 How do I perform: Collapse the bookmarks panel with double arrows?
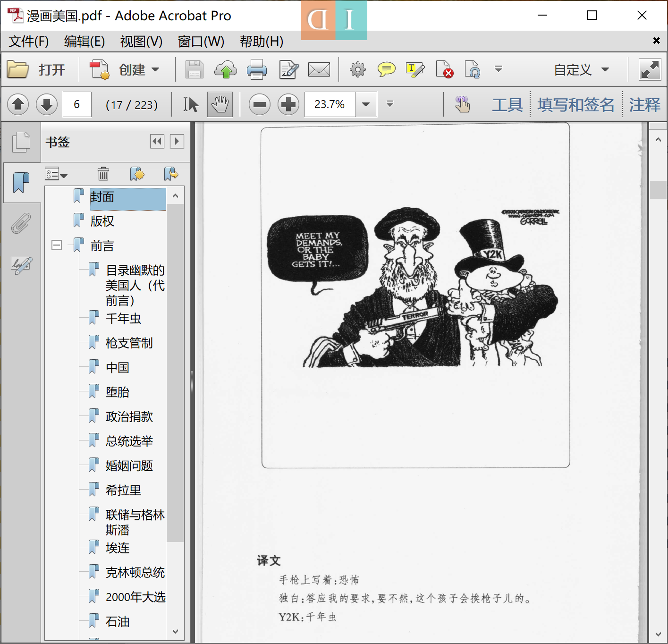(157, 141)
